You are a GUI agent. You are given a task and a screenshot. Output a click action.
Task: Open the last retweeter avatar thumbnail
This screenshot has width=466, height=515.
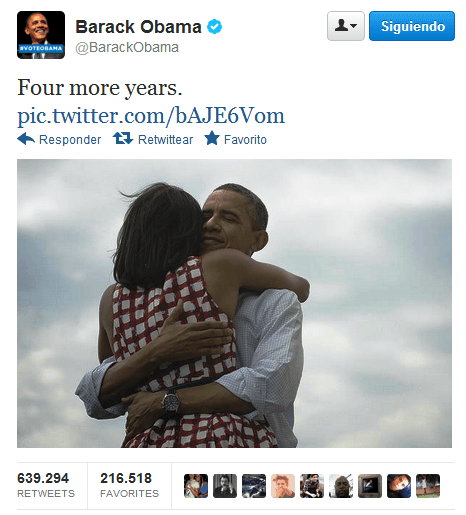click(x=428, y=486)
